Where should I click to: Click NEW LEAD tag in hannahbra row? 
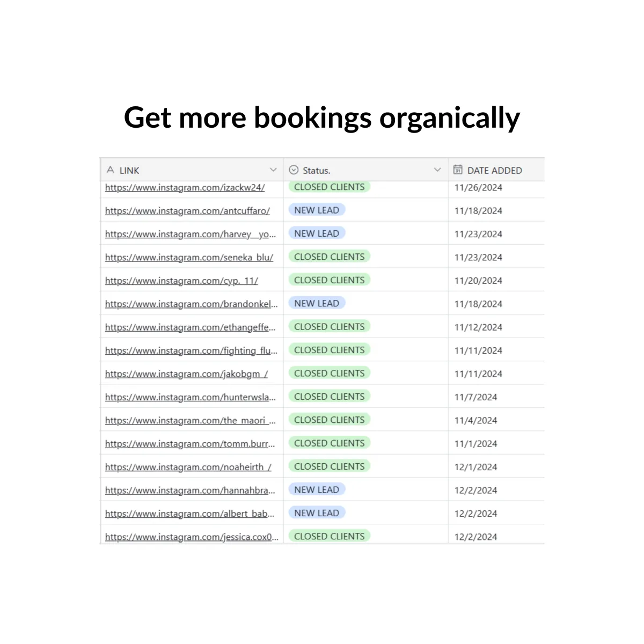[317, 490]
